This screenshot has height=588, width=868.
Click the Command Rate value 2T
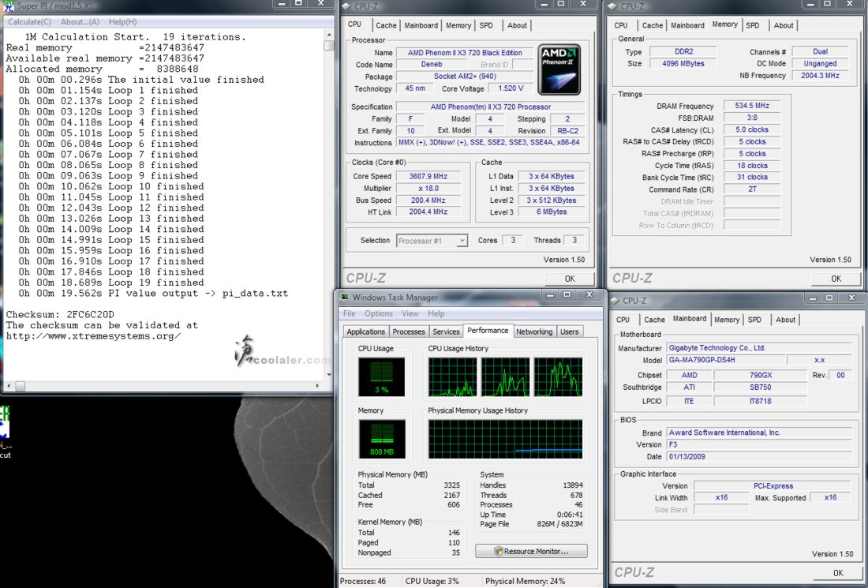click(x=752, y=189)
